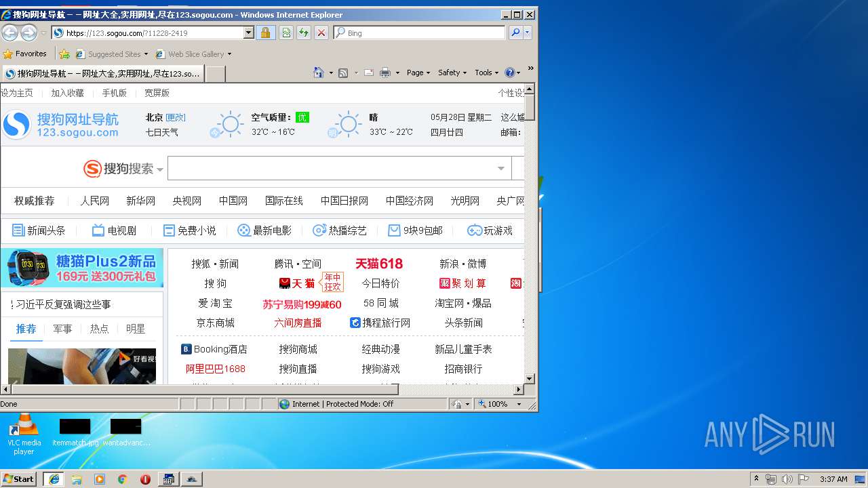
Task: Click the Print icon in command bar
Action: (385, 73)
